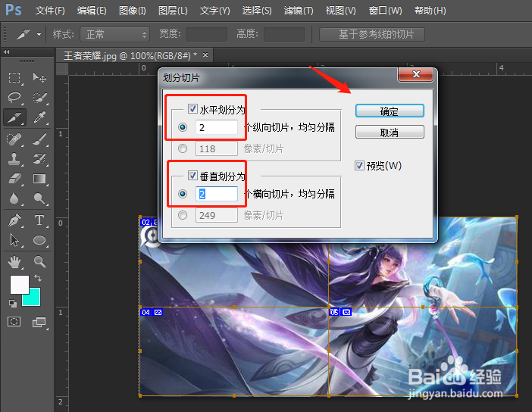Open the 图像(I) menu

[133, 11]
